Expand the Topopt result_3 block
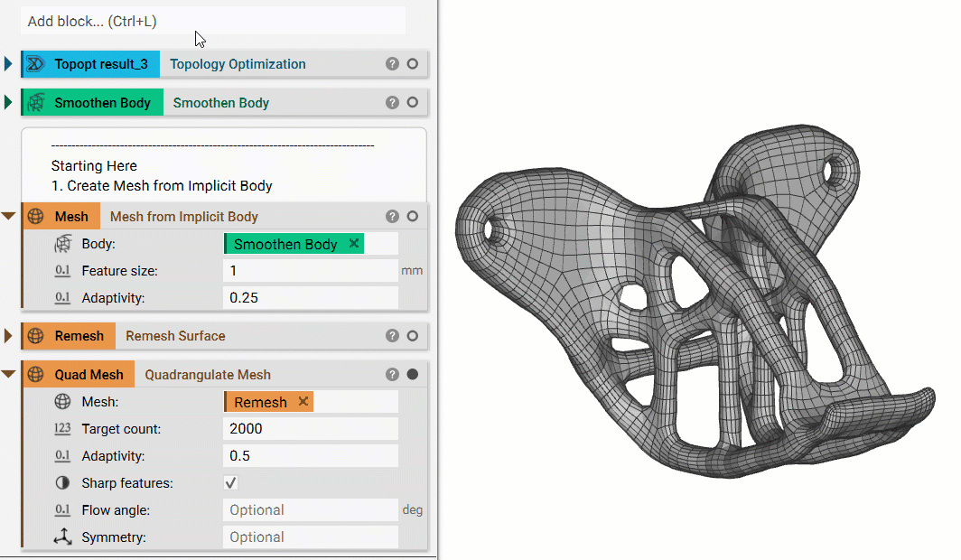 coord(8,64)
